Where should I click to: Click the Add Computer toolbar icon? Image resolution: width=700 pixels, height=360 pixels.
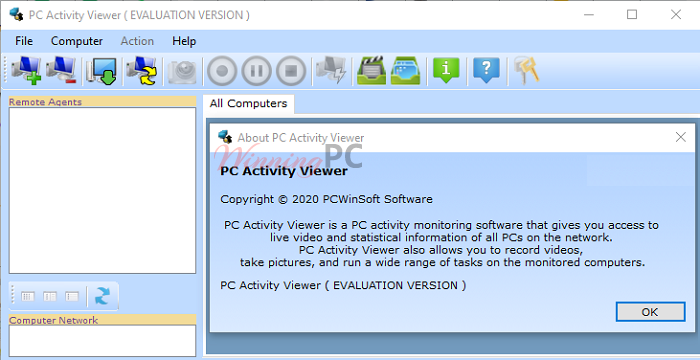[x=26, y=71]
